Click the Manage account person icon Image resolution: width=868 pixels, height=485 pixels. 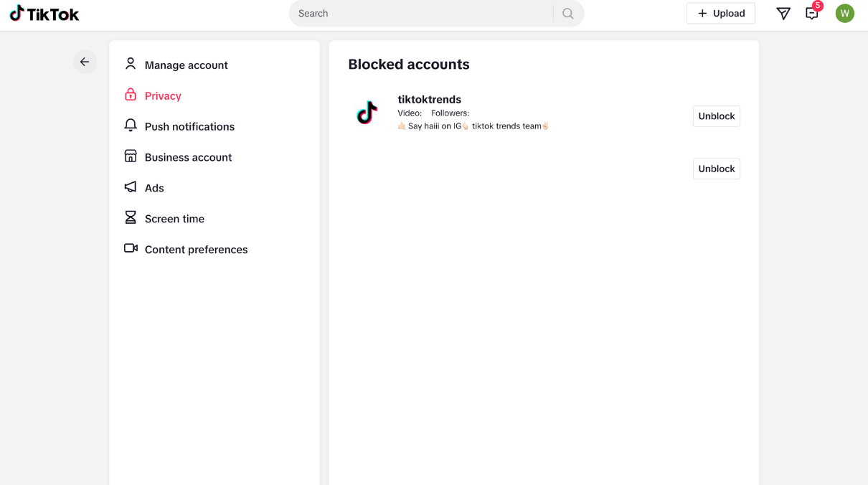[x=130, y=64]
